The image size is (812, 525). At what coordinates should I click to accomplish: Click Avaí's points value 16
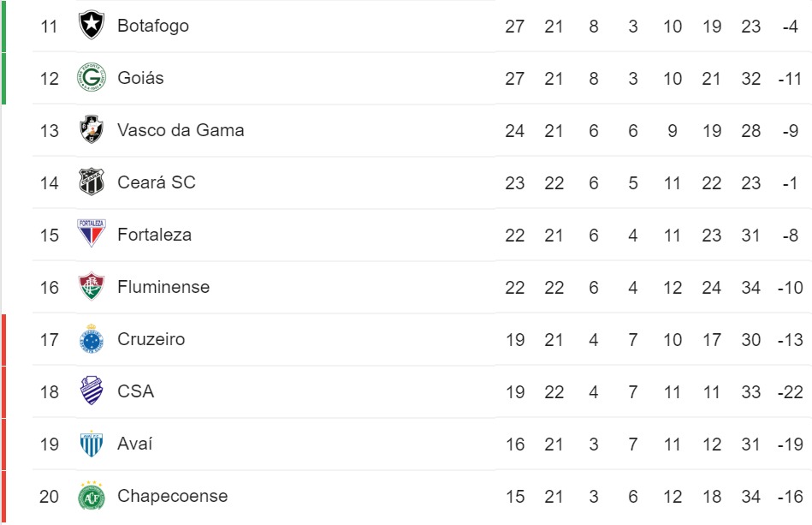point(515,444)
